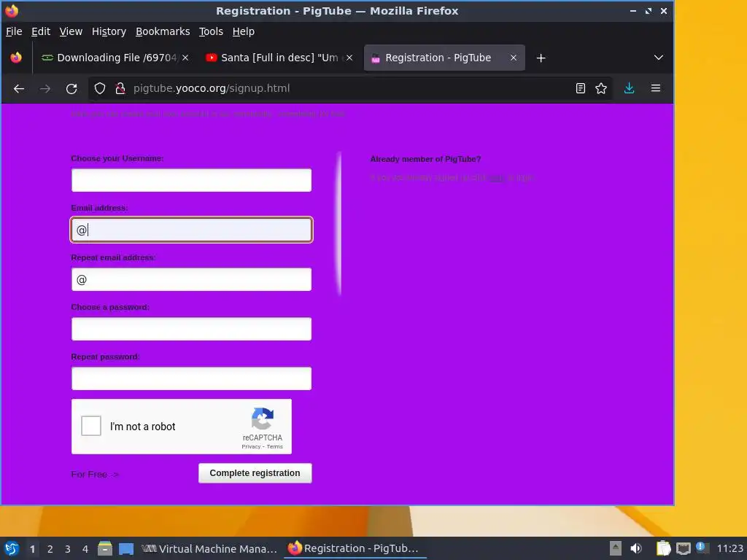This screenshot has height=560, width=747.
Task: Close the Downloading File tab
Action: [185, 58]
